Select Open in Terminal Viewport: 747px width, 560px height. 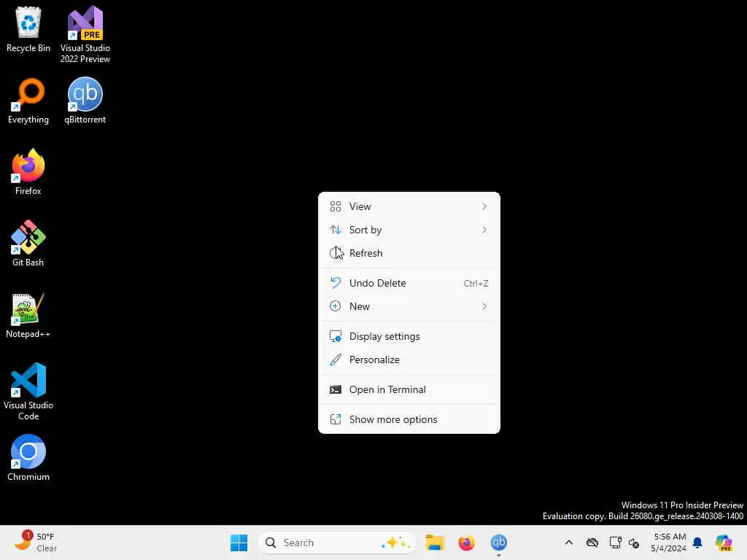pyautogui.click(x=409, y=389)
